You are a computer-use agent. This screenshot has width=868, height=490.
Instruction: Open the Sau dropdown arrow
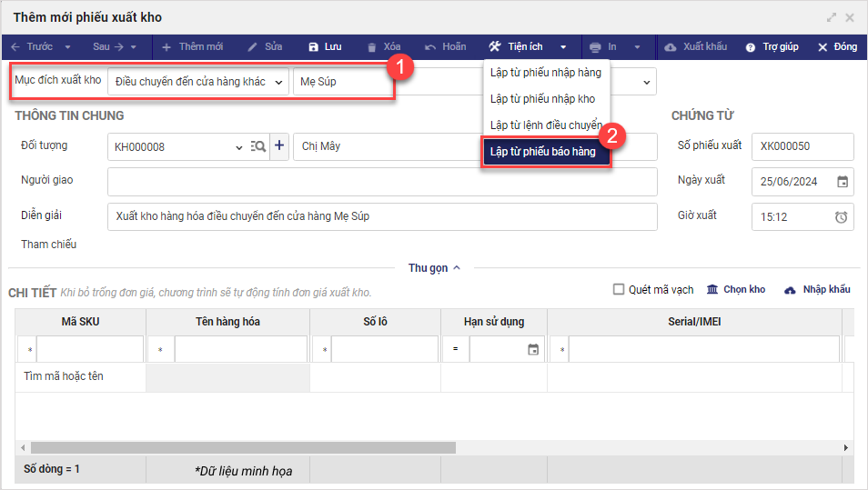134,47
